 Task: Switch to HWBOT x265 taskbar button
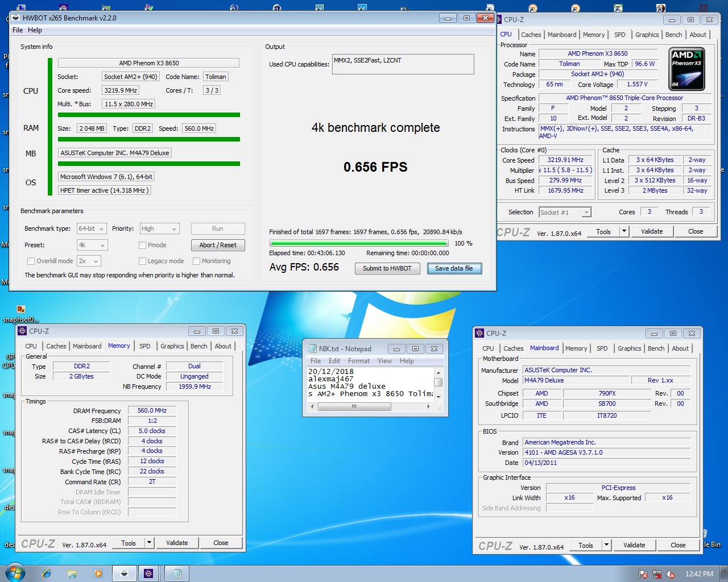click(x=124, y=573)
